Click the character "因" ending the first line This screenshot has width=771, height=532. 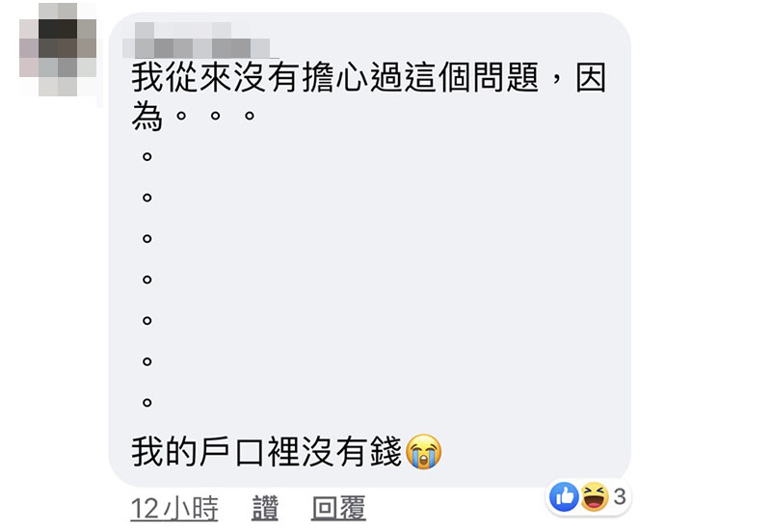[591, 77]
